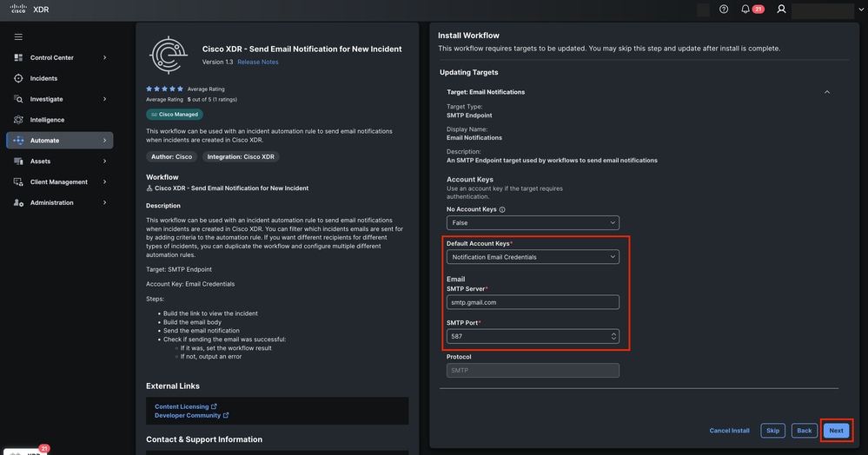
Task: Click the Investigate magnifier icon
Action: (18, 99)
